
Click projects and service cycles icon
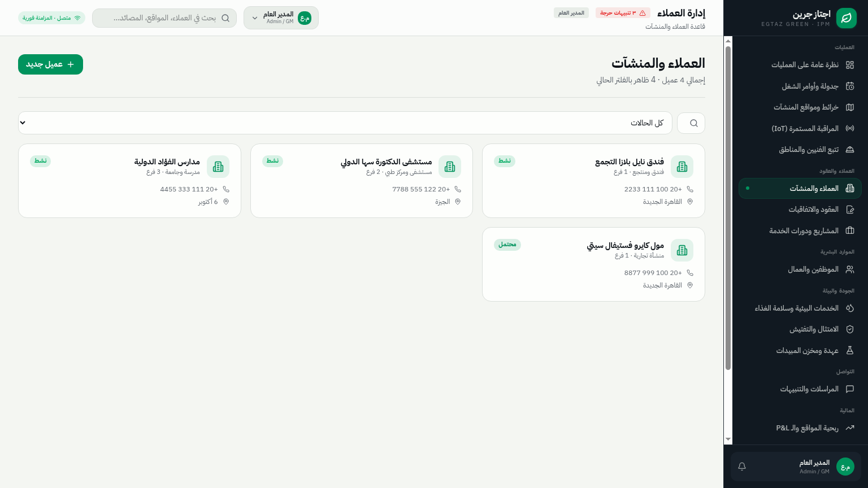click(x=849, y=230)
